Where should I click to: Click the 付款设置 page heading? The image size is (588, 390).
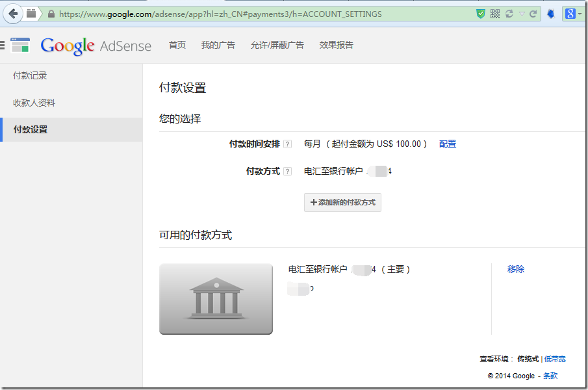click(x=183, y=88)
